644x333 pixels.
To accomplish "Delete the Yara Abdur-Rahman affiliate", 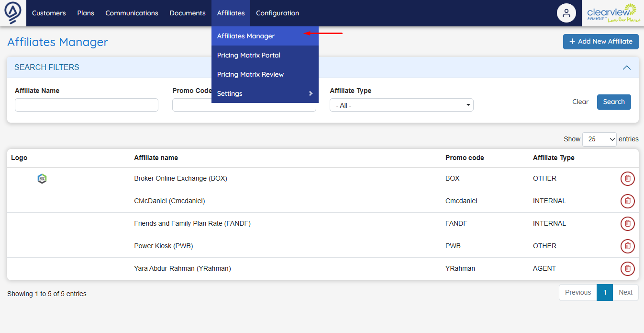I will (x=628, y=269).
